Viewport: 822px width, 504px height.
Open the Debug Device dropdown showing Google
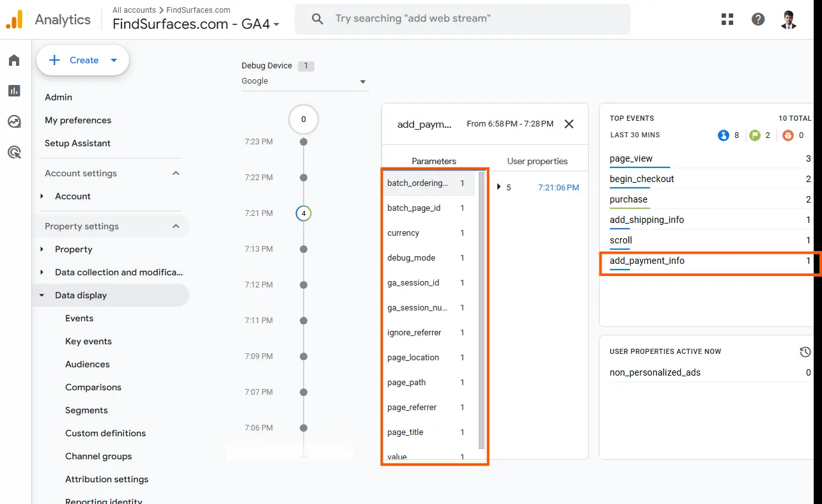[305, 81]
